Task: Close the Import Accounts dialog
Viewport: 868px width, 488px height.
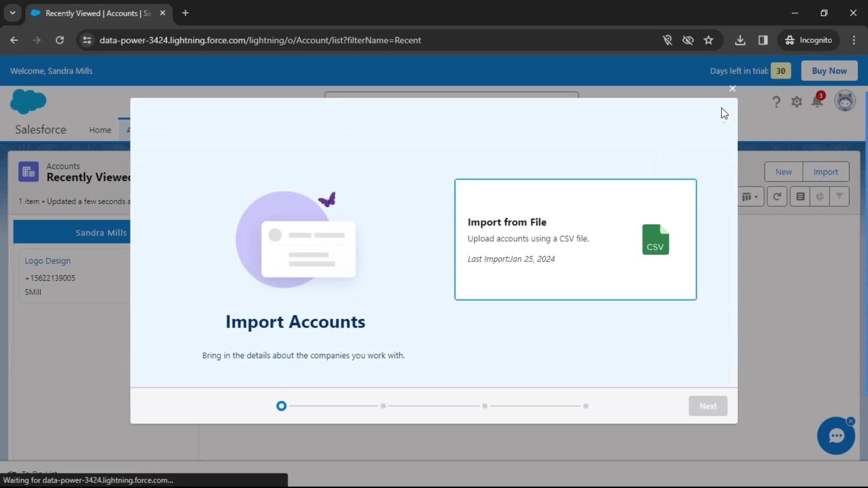Action: [x=732, y=89]
